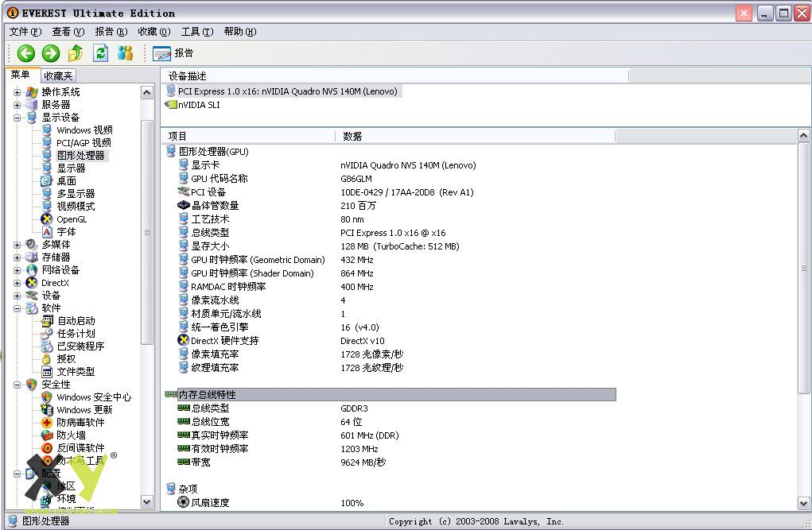Click the Refresh toolbar icon
This screenshot has height=530, width=812.
(100, 52)
